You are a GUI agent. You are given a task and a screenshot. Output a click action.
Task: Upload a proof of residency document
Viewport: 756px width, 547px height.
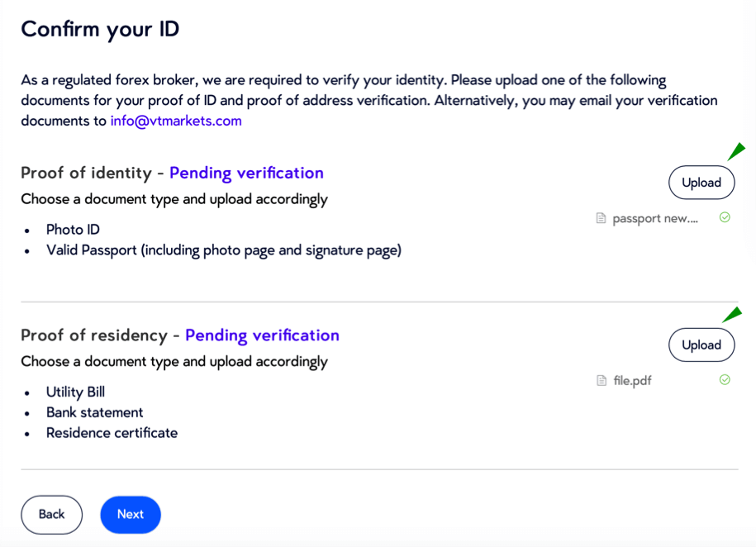click(701, 345)
